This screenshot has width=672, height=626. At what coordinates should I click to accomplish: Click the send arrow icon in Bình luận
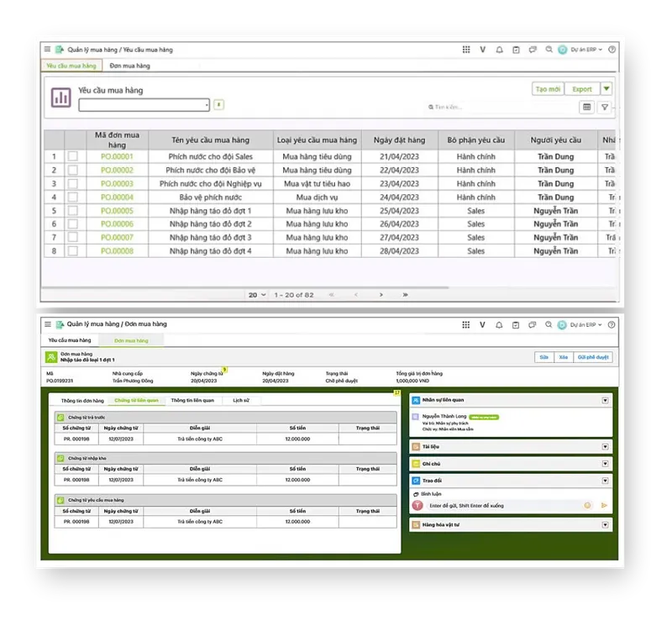tap(604, 506)
